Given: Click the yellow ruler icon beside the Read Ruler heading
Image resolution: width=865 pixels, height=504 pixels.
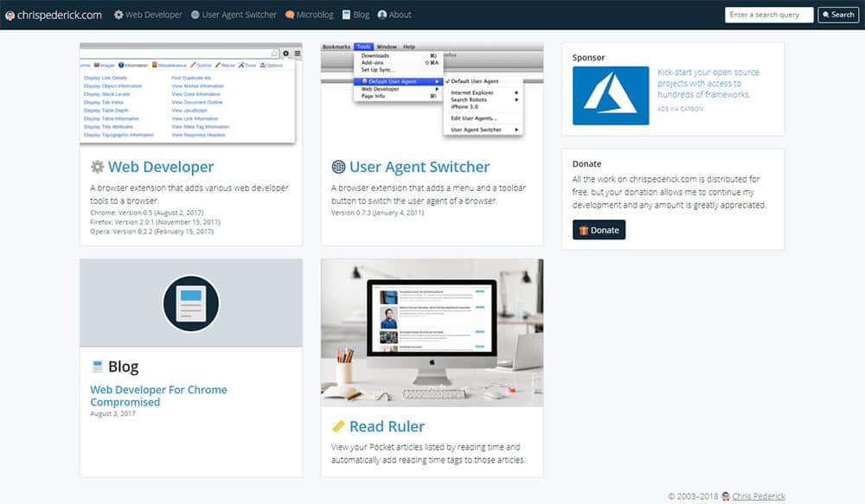Looking at the screenshot, I should pyautogui.click(x=338, y=426).
